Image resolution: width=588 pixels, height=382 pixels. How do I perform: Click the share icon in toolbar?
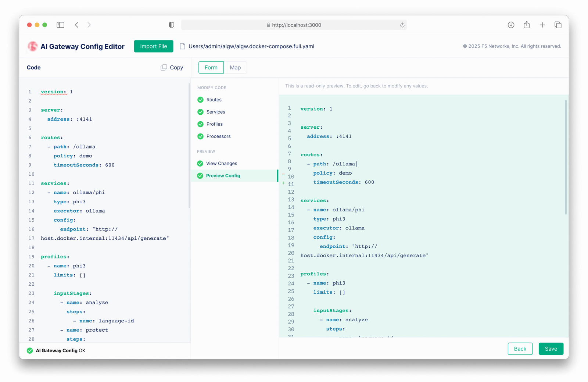tap(527, 25)
